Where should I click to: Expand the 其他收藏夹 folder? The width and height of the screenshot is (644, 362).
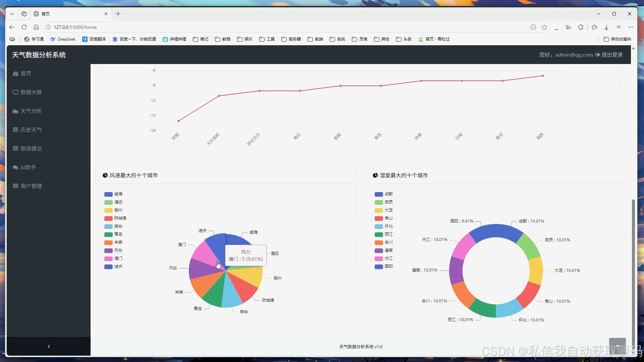point(618,39)
